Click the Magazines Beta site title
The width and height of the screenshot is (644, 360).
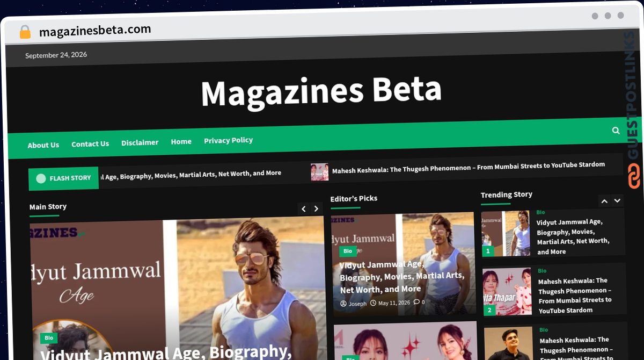tap(321, 92)
